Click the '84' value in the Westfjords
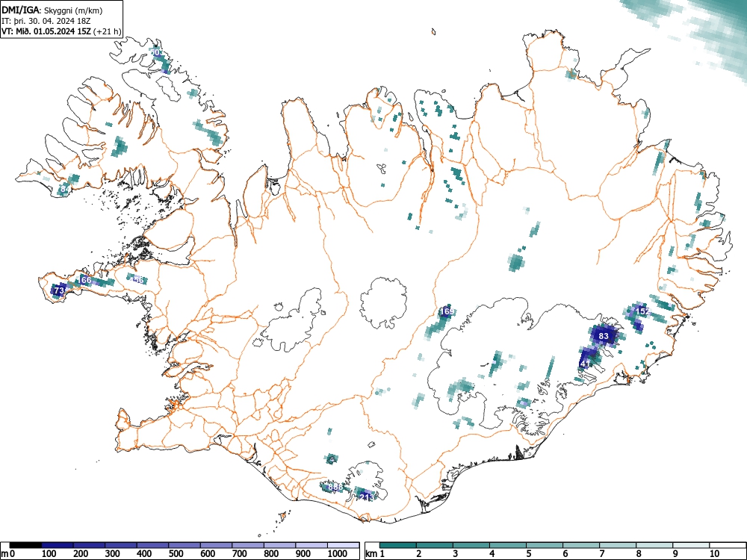This screenshot has height=560, width=747. (65, 190)
